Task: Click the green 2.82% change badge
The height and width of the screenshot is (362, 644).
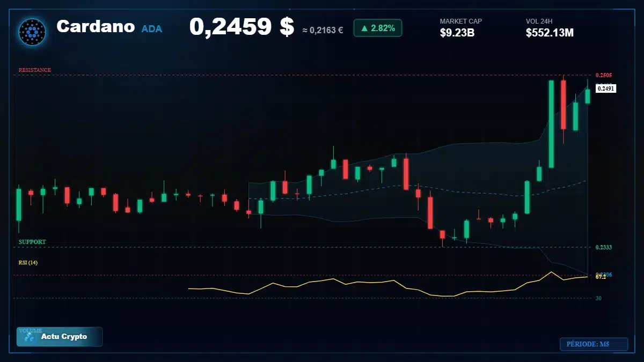Action: tap(378, 28)
